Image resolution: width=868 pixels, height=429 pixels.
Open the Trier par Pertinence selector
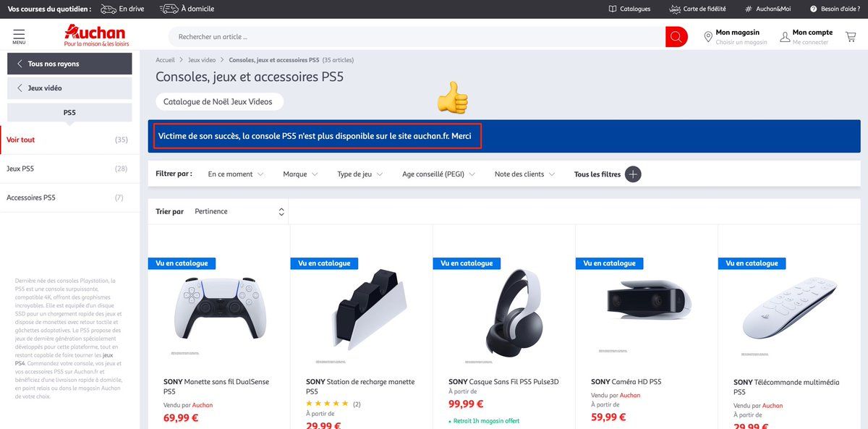pyautogui.click(x=239, y=211)
